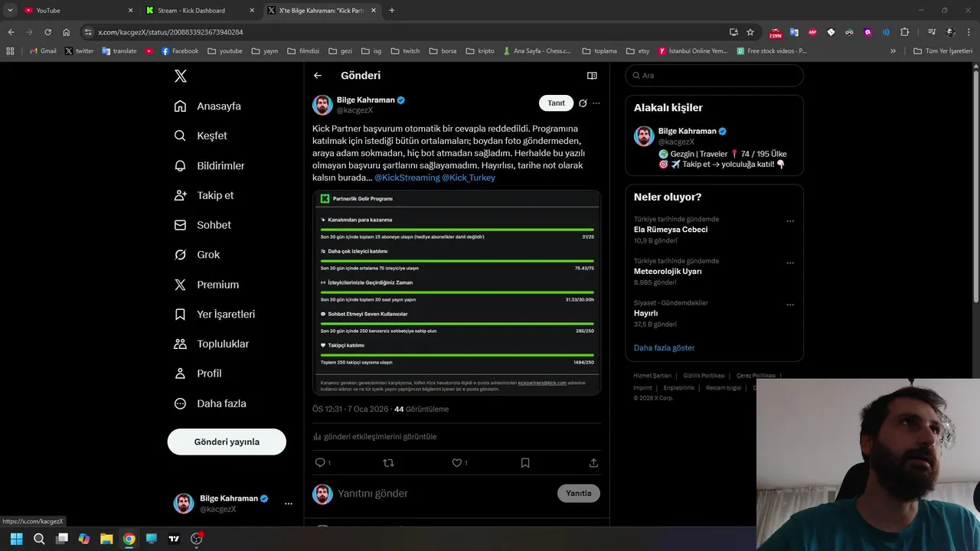Open reader view icon beside Gönderi header
980x551 pixels.
[592, 76]
